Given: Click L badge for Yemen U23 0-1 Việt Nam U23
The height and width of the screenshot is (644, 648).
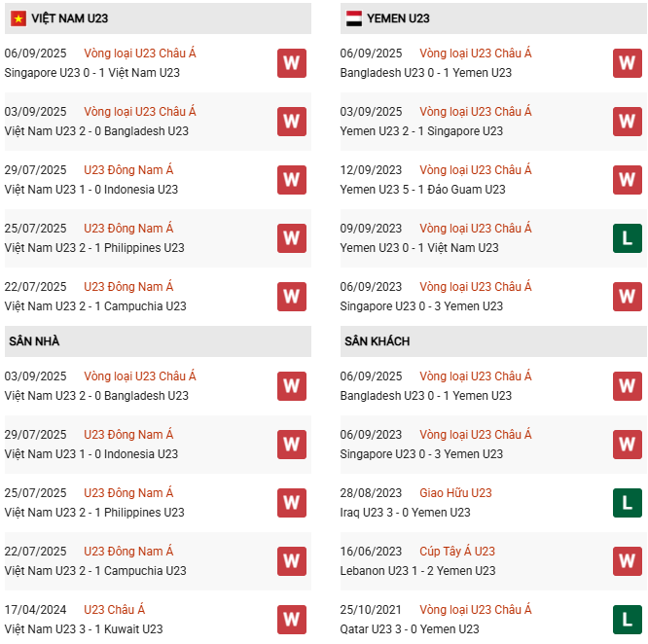Looking at the screenshot, I should [x=627, y=238].
